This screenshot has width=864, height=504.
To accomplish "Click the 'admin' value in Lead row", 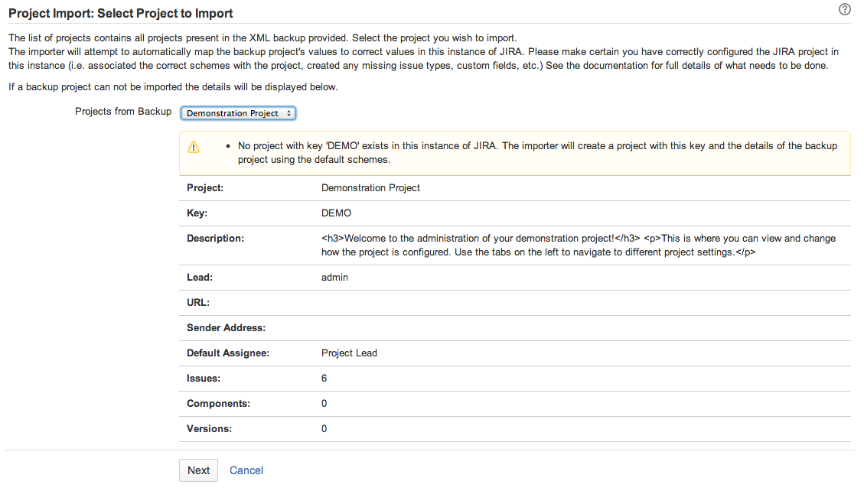I will (334, 278).
